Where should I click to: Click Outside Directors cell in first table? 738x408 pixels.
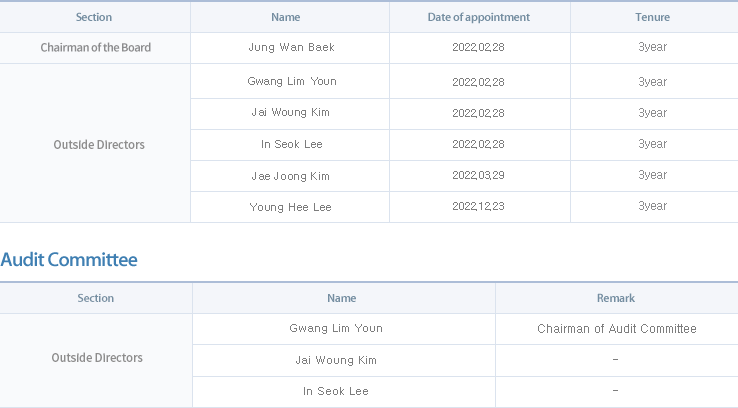99,145
